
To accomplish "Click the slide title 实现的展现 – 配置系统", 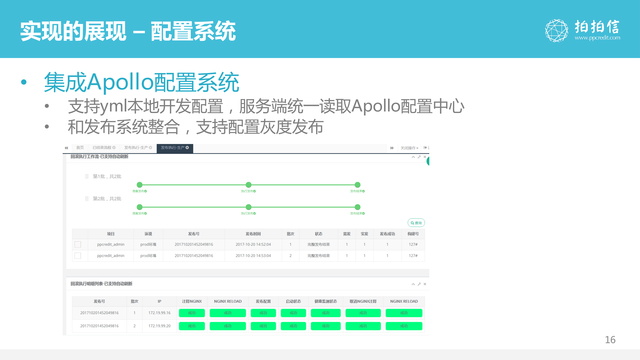I will [128, 31].
